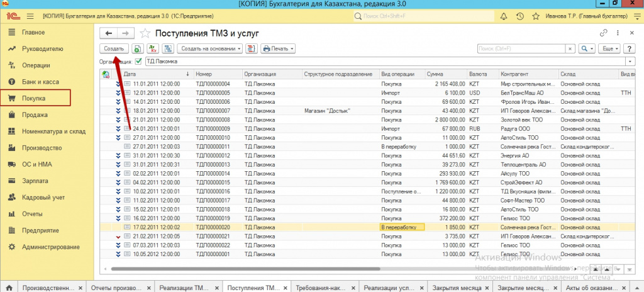The width and height of the screenshot is (644, 292).
Task: Select row ТДЛ00000021
Action: coord(367,237)
